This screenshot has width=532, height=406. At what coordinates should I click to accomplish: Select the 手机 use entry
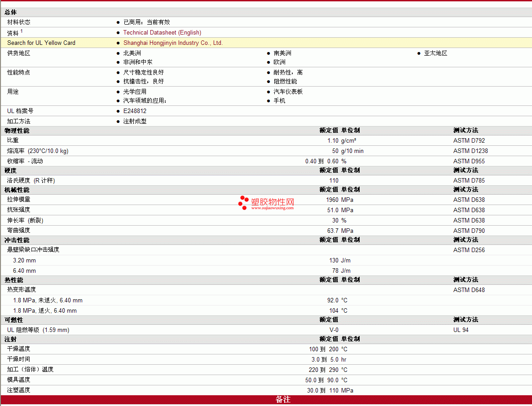[x=280, y=100]
